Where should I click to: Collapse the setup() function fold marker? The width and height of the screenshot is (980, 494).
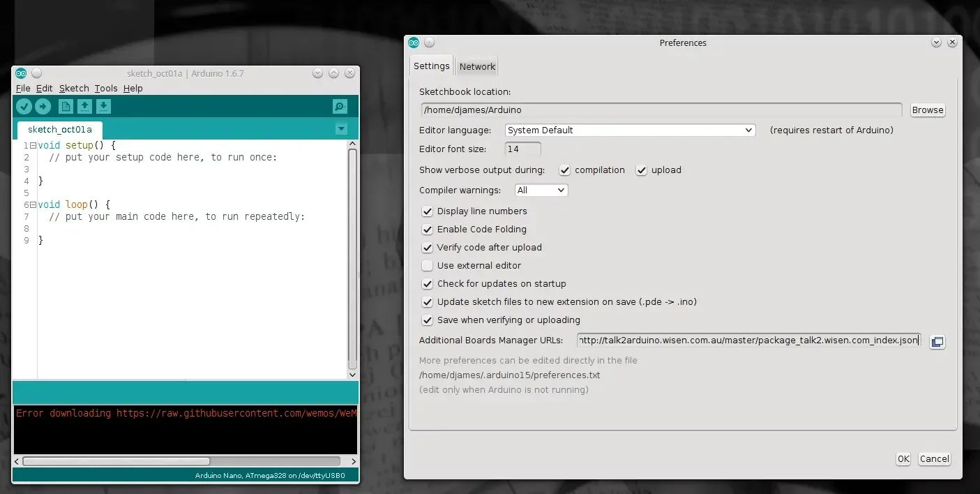point(33,145)
